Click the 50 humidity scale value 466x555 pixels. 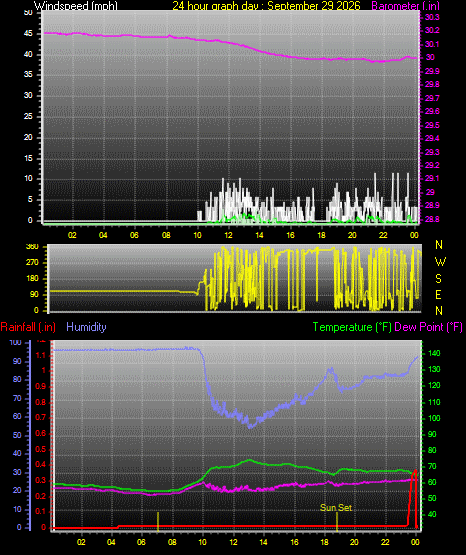(x=17, y=435)
